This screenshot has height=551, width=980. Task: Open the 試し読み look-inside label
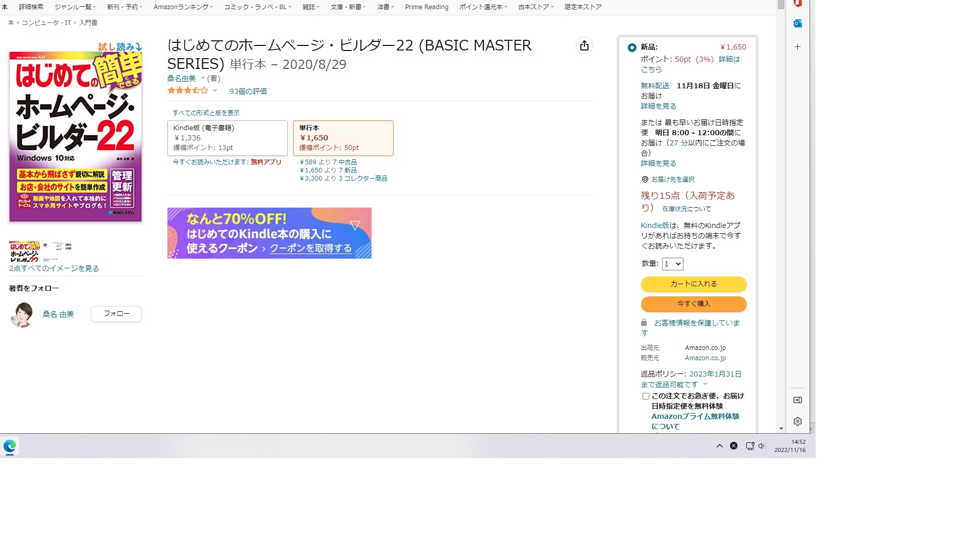(x=120, y=47)
